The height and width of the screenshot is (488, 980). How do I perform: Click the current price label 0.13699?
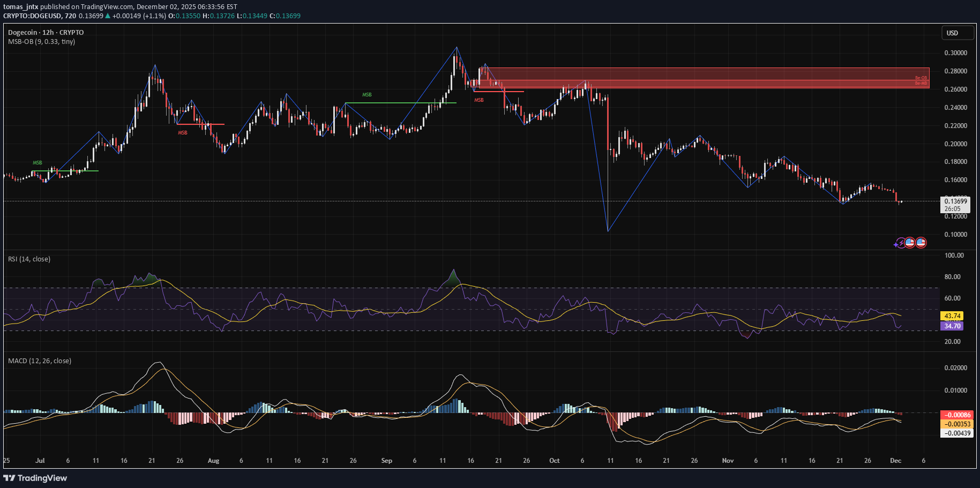tap(955, 201)
